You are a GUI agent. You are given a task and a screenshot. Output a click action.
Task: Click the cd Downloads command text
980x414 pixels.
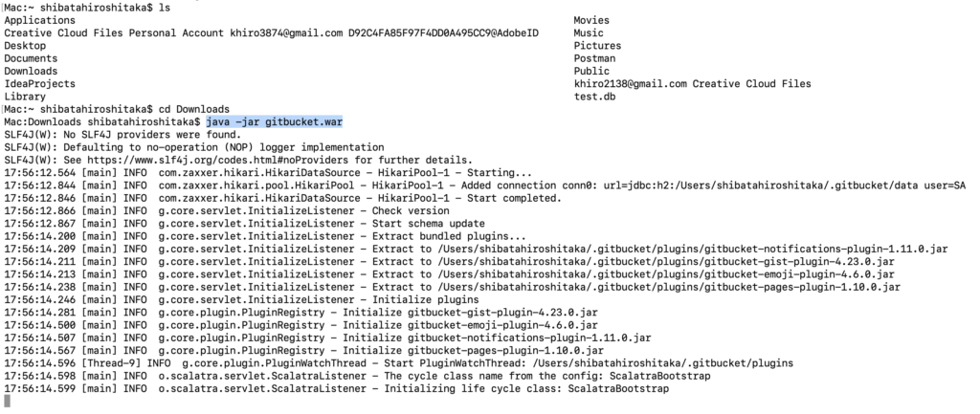[193, 109]
